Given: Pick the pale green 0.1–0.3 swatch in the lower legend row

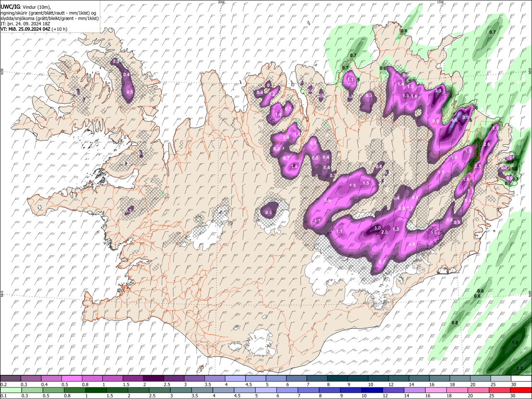Looking at the screenshot, I should tap(11, 390).
